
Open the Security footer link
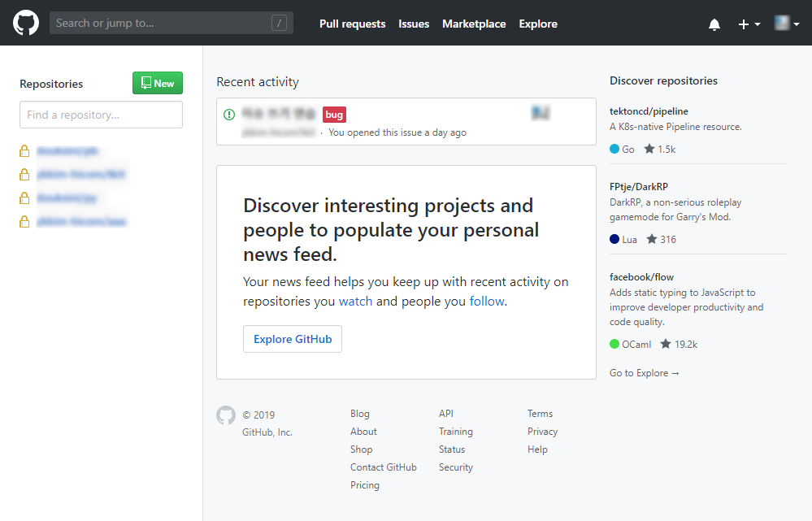(x=456, y=467)
